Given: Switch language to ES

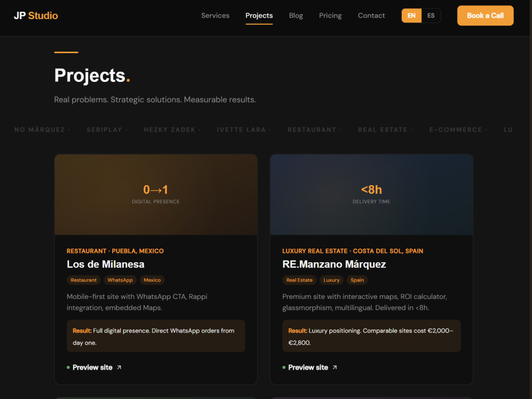Looking at the screenshot, I should [x=431, y=15].
